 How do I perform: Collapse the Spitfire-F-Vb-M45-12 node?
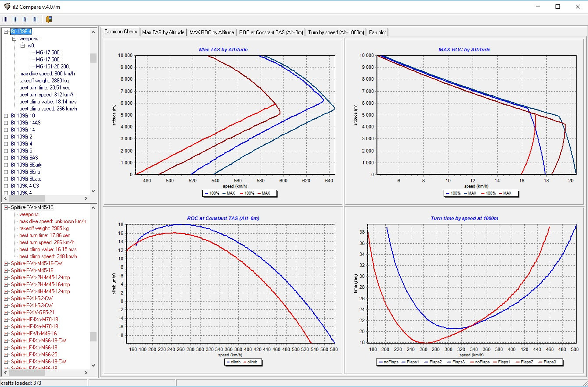6,207
